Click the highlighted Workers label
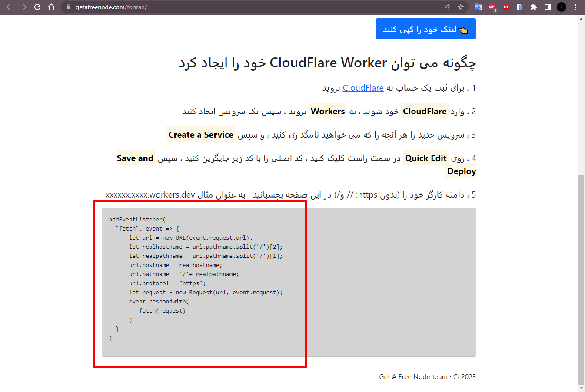The image size is (585, 392). (x=328, y=111)
